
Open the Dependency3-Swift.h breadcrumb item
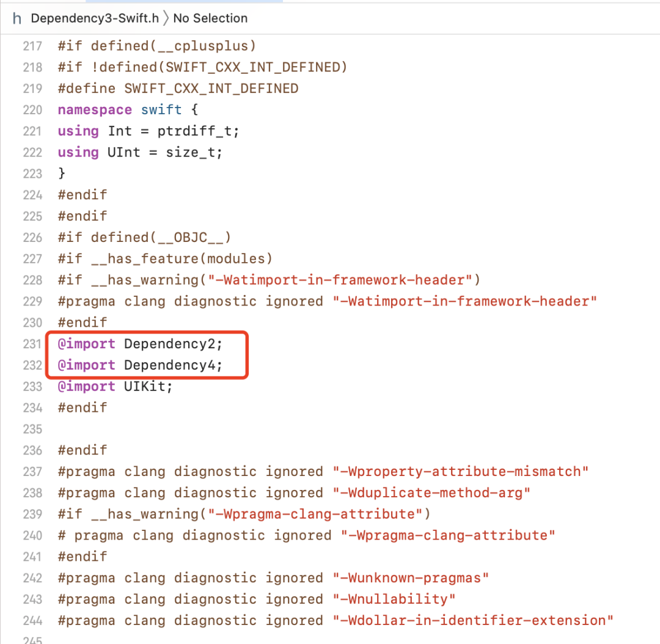(x=95, y=18)
